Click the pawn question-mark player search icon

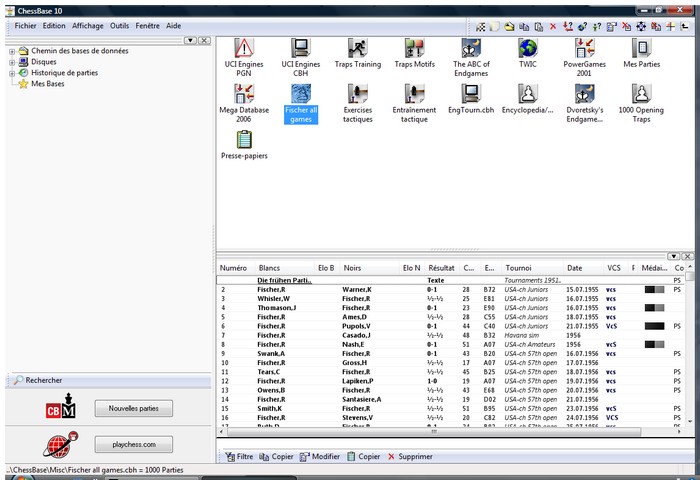click(596, 27)
